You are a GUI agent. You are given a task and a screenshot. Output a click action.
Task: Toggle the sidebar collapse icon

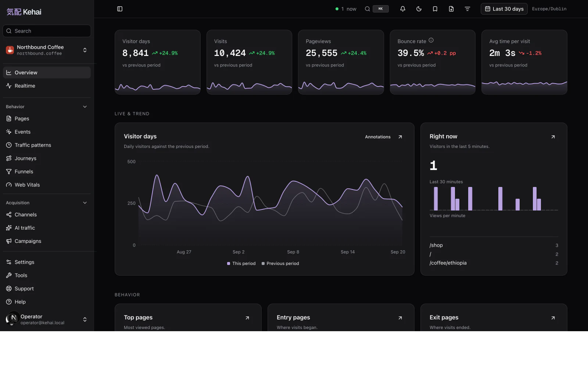point(120,9)
